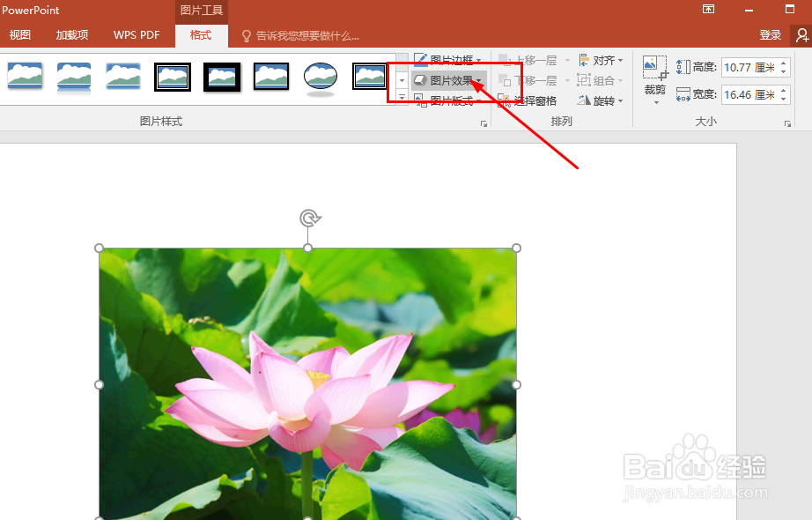Open the 大小 group dialog launcher
Screen dimensions: 812x520
(x=787, y=123)
